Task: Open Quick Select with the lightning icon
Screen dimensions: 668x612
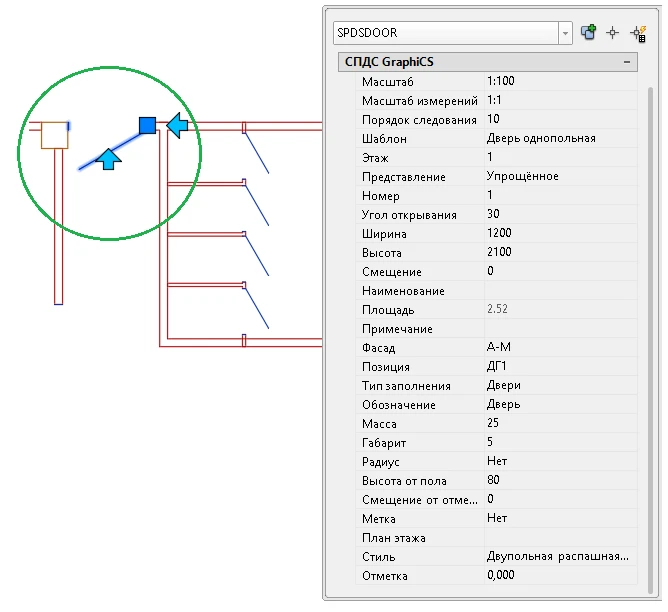Action: pos(637,33)
